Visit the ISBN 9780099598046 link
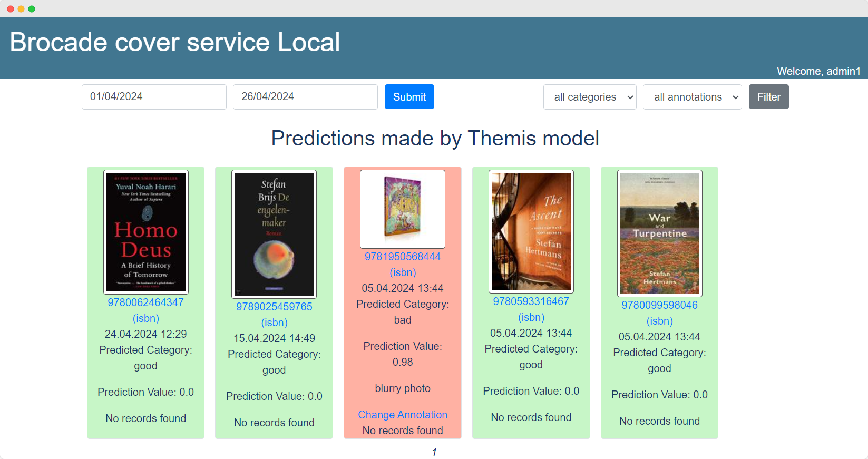 [659, 305]
